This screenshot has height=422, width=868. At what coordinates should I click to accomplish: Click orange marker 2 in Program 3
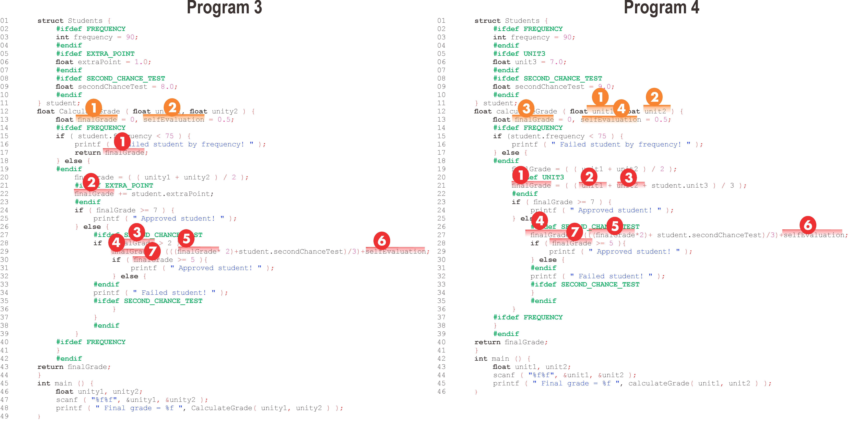[x=172, y=107]
